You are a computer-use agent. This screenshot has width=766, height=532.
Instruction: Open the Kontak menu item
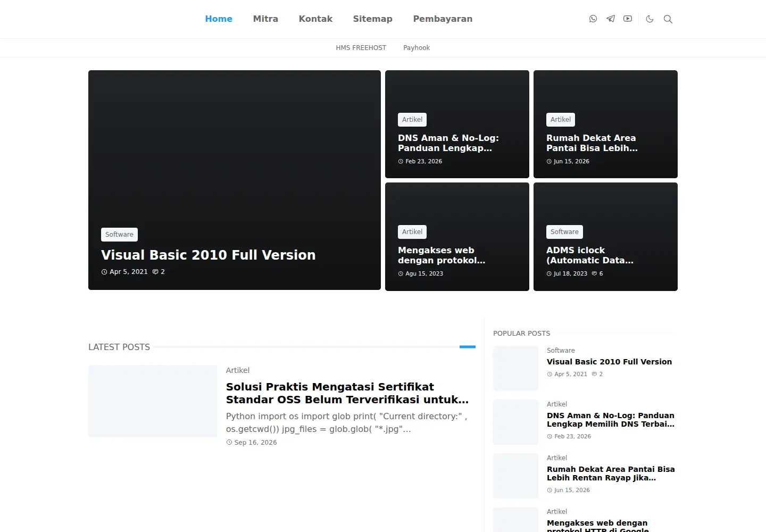point(315,19)
